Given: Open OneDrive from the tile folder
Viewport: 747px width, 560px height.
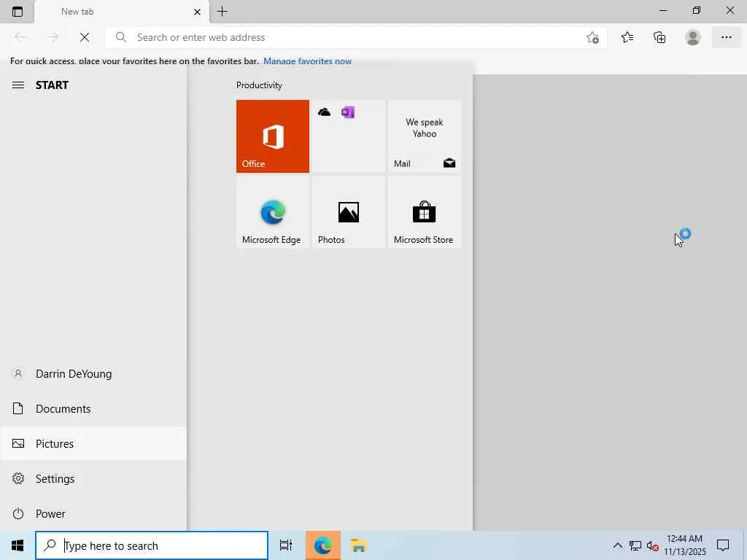Looking at the screenshot, I should (324, 112).
